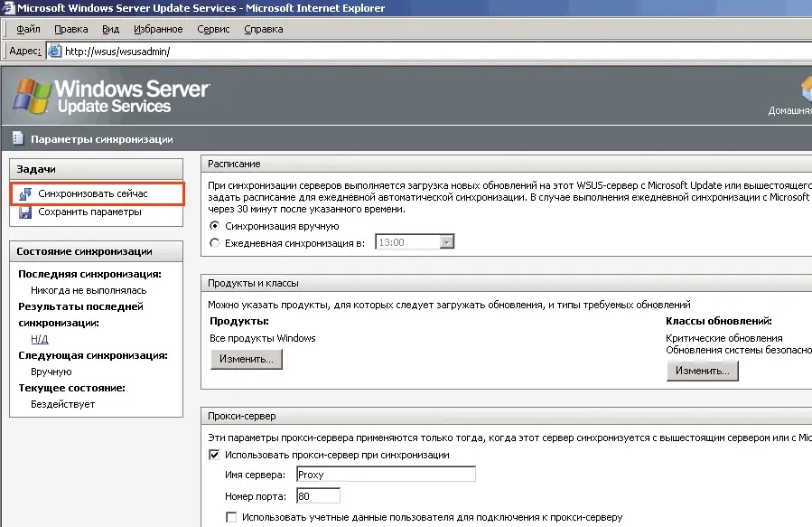Click the Internet Explorer title bar icon
The width and height of the screenshot is (812, 527).
click(8, 8)
